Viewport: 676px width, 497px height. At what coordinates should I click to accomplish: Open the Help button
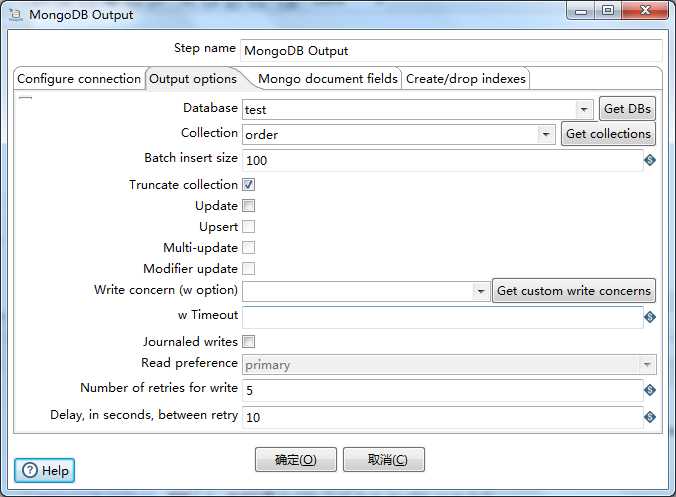(x=44, y=470)
